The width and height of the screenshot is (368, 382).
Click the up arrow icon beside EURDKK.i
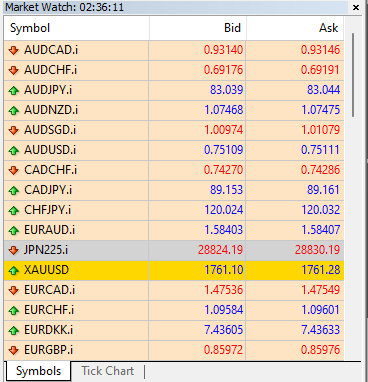coord(13,330)
